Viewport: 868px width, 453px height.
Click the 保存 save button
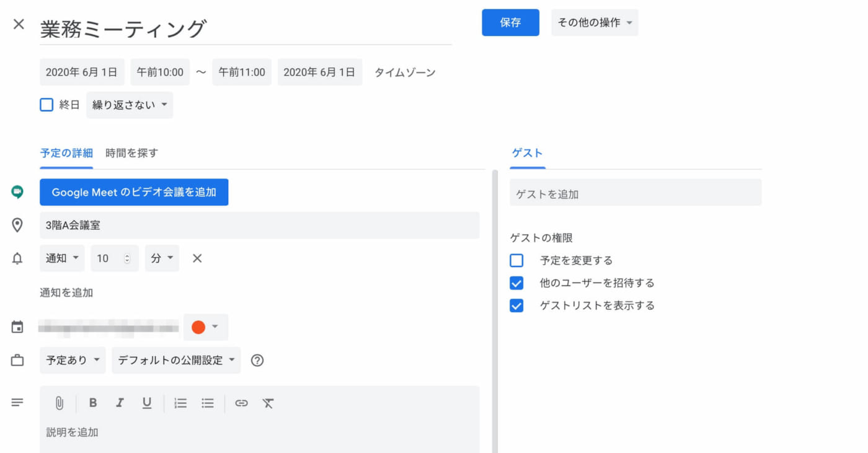tap(510, 22)
